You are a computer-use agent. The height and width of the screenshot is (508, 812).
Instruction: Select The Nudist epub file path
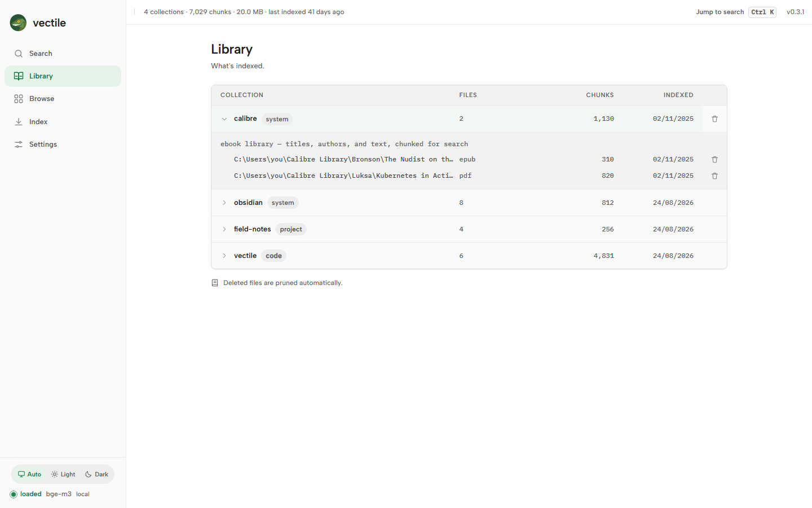343,159
